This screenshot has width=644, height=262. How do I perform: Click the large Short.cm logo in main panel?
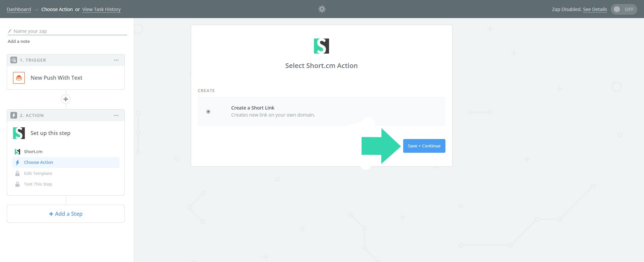pyautogui.click(x=321, y=46)
